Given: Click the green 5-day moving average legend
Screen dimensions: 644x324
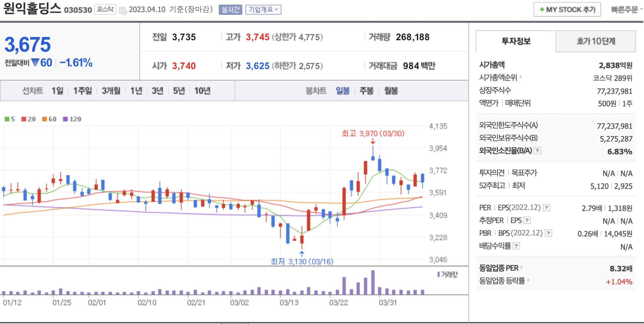Looking at the screenshot, I should pyautogui.click(x=10, y=119).
